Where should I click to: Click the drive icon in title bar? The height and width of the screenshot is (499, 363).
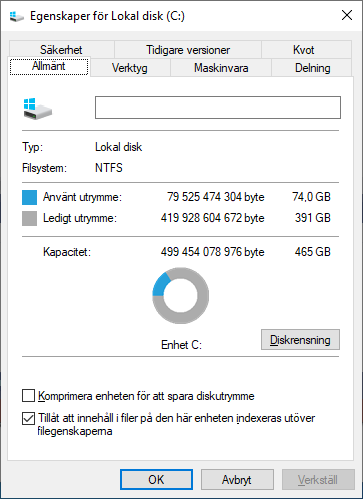pos(16,16)
